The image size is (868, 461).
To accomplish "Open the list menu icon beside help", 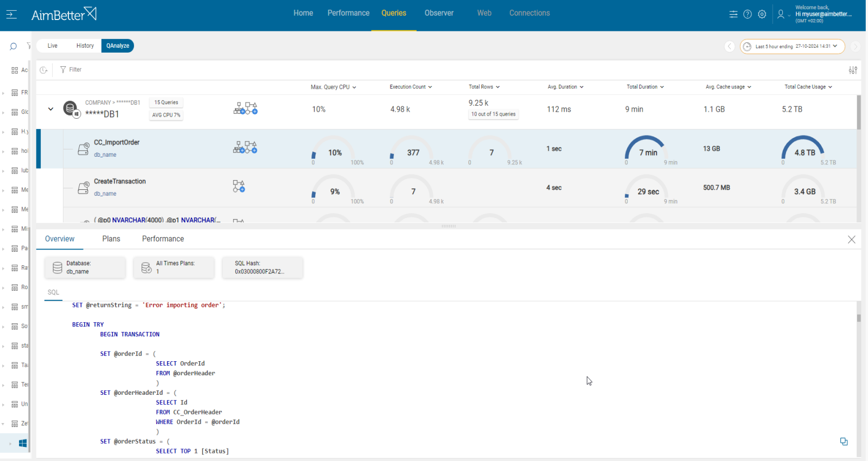I will (733, 15).
